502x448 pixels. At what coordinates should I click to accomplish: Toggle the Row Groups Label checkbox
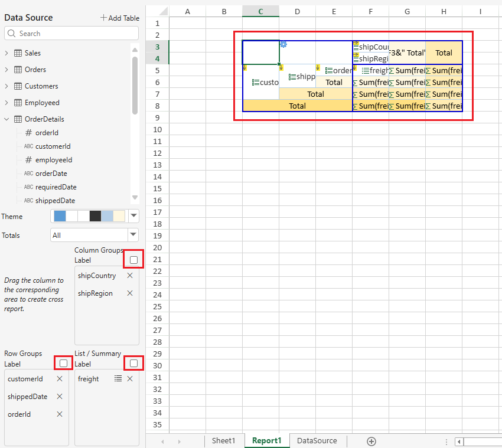point(63,364)
